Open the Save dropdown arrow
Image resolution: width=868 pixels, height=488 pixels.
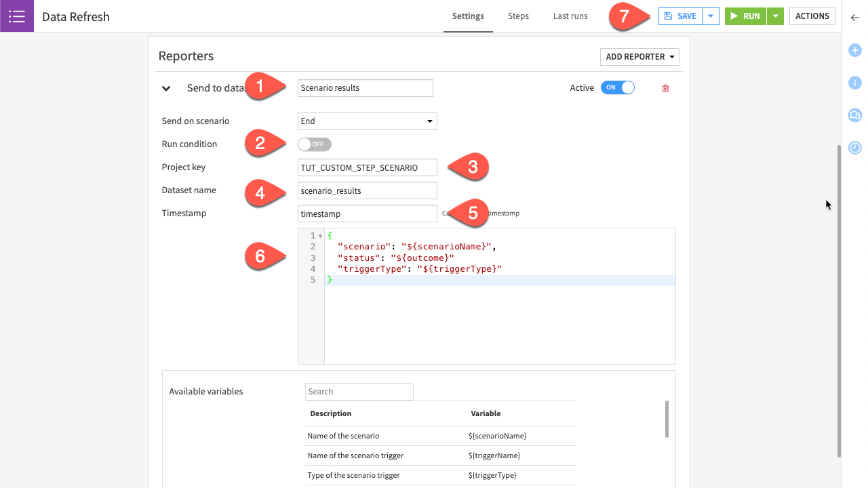click(711, 16)
